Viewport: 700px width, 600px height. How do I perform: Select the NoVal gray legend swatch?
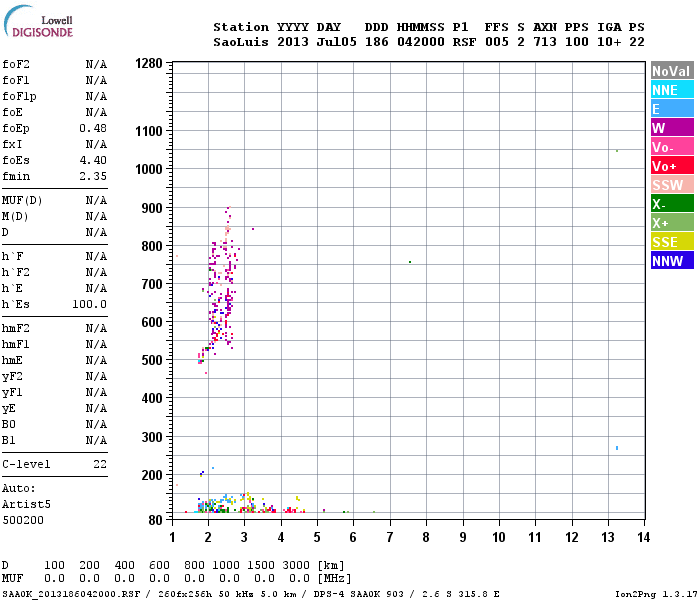[x=672, y=71]
